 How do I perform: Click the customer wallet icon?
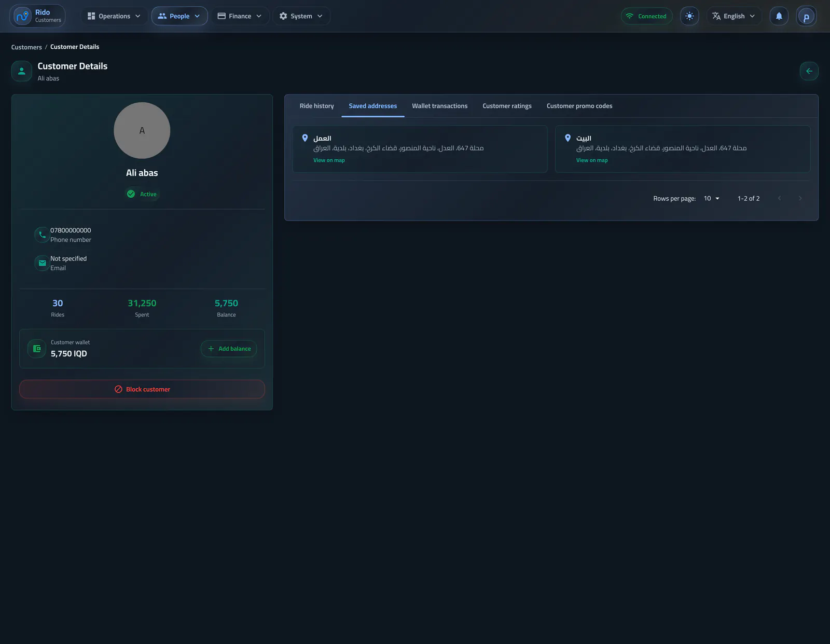(x=37, y=349)
